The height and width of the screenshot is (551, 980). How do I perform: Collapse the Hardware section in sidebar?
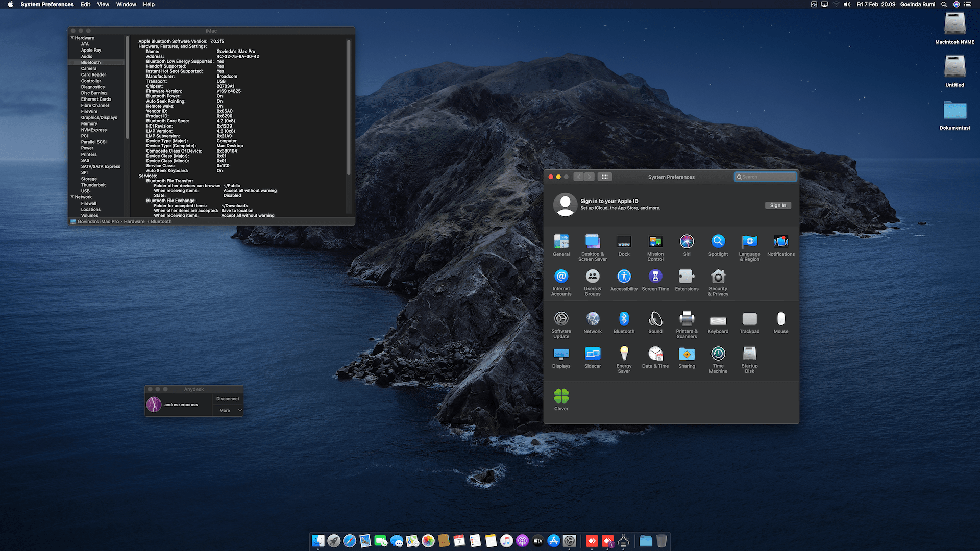point(72,38)
